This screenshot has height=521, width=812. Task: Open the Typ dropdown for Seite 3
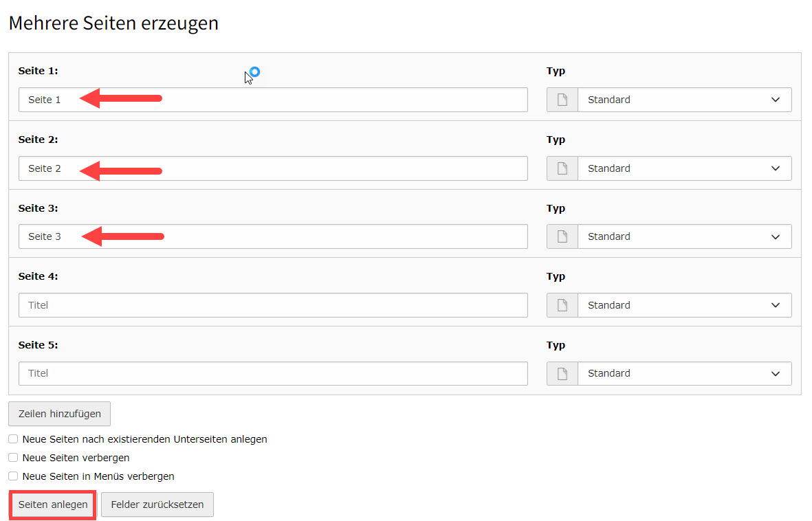point(684,236)
